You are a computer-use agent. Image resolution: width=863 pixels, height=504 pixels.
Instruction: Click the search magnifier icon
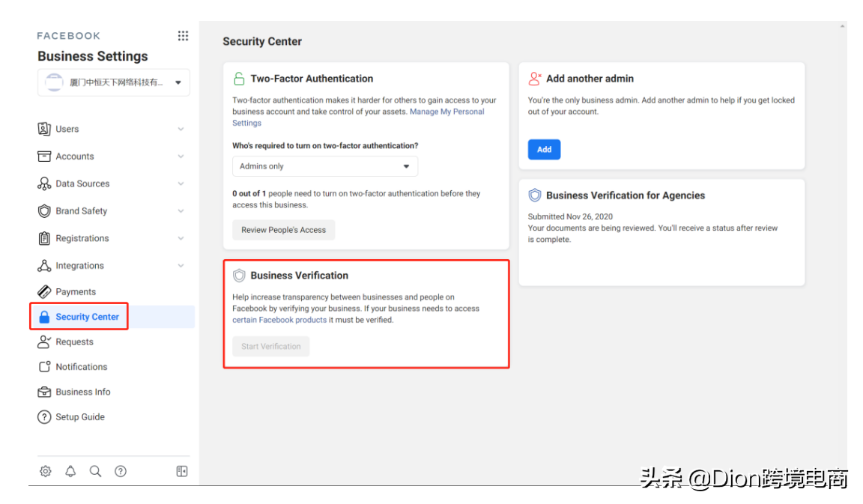(95, 472)
